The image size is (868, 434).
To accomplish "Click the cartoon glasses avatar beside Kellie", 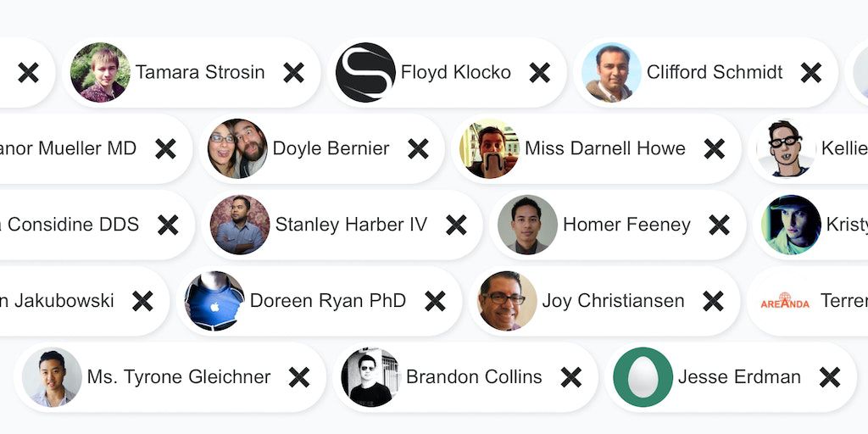I will pos(787,149).
